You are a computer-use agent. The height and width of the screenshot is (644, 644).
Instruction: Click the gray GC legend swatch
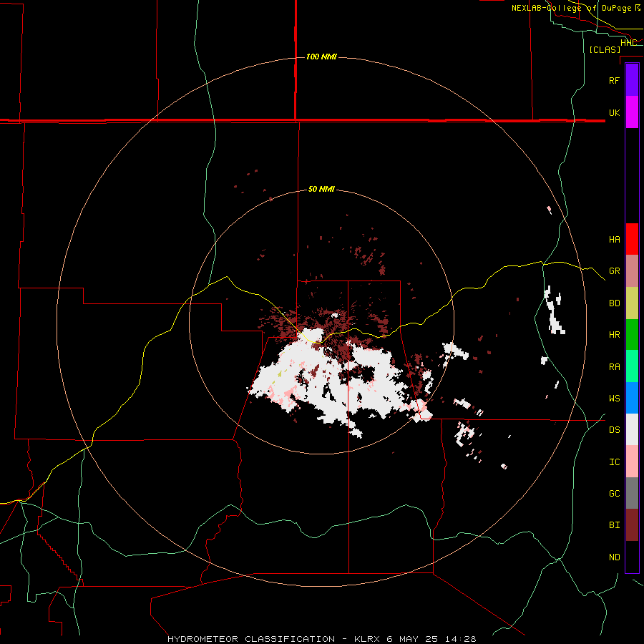pos(632,493)
